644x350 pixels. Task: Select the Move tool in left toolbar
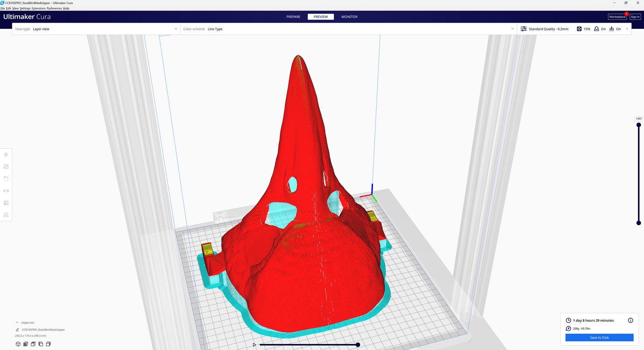coord(6,155)
